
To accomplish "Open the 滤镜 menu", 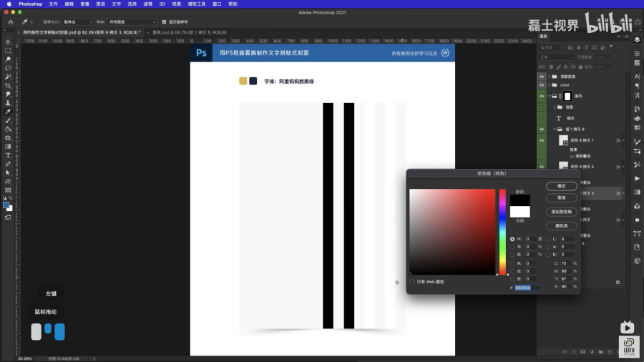I will pyautogui.click(x=148, y=4).
